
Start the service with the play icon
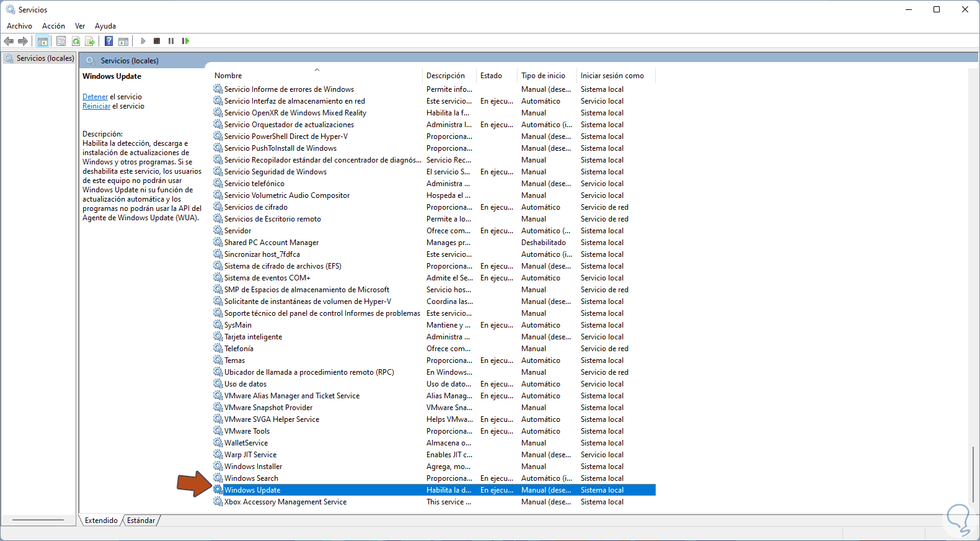coord(143,41)
